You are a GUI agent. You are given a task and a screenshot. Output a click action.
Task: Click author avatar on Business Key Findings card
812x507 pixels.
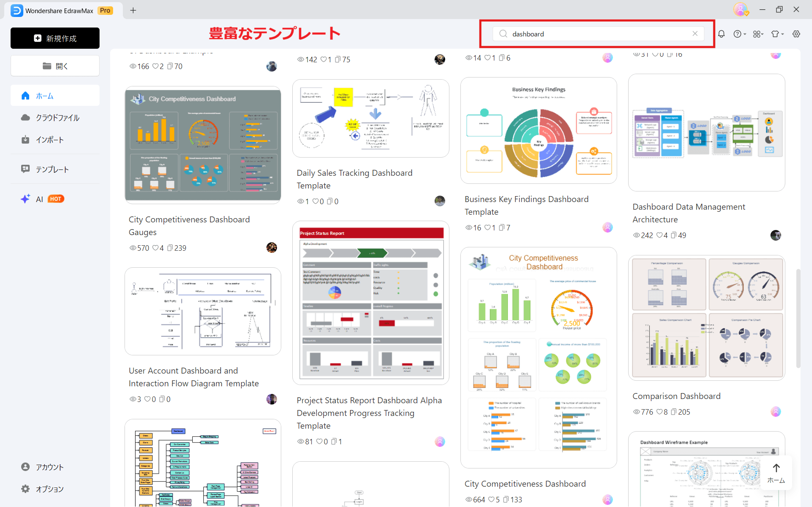pyautogui.click(x=607, y=227)
